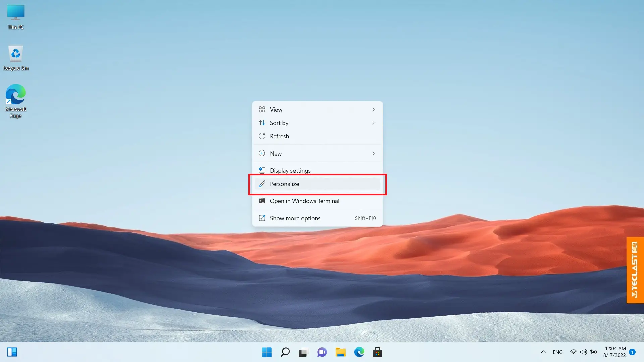The width and height of the screenshot is (644, 362).
Task: Expand the New submenu
Action: coord(276,153)
